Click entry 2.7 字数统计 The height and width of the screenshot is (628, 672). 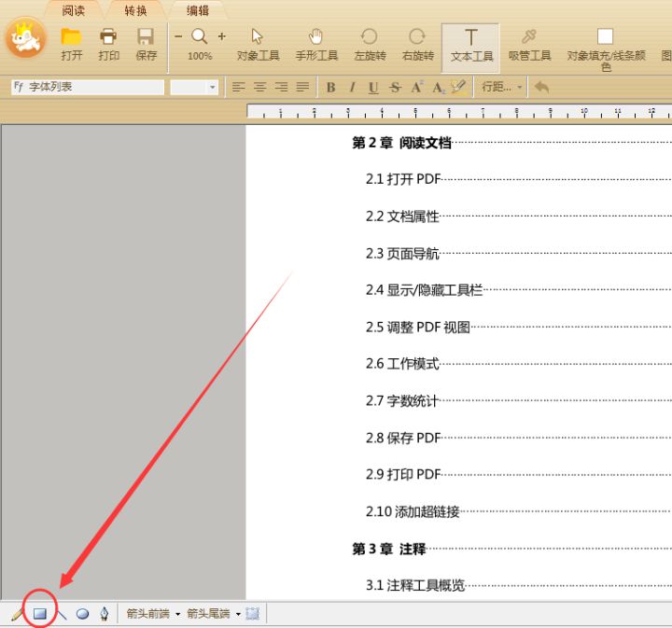(x=402, y=401)
